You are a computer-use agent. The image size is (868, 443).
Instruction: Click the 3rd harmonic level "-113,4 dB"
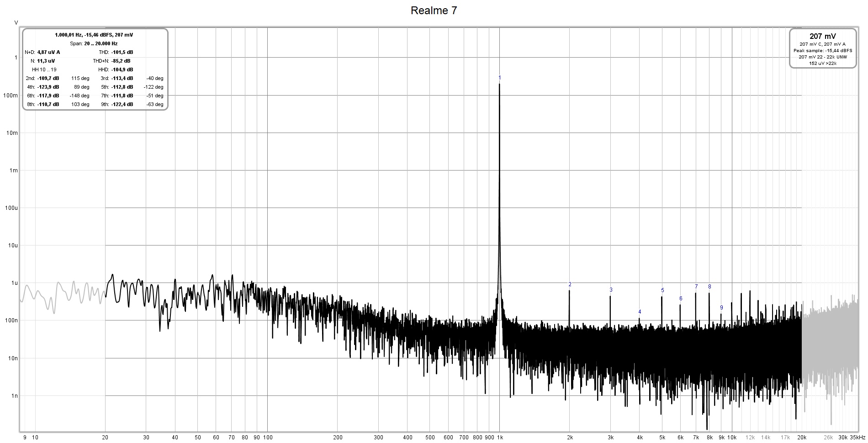click(122, 78)
